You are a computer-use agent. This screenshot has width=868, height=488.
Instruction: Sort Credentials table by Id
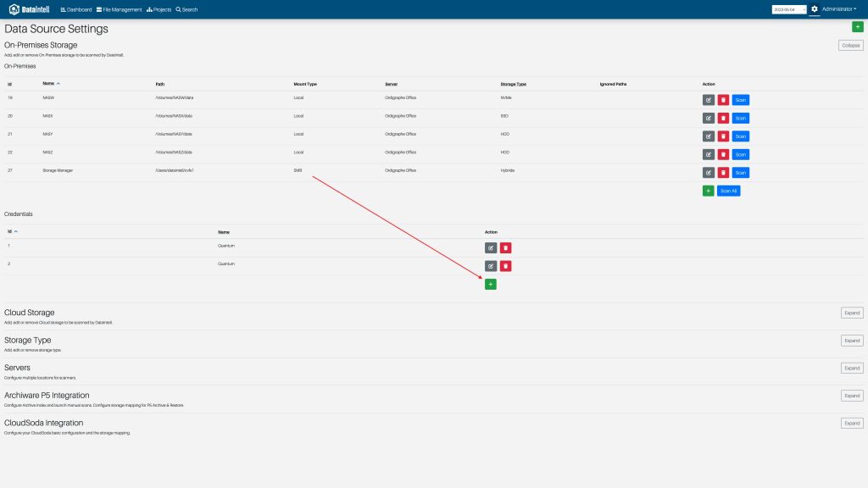point(12,231)
